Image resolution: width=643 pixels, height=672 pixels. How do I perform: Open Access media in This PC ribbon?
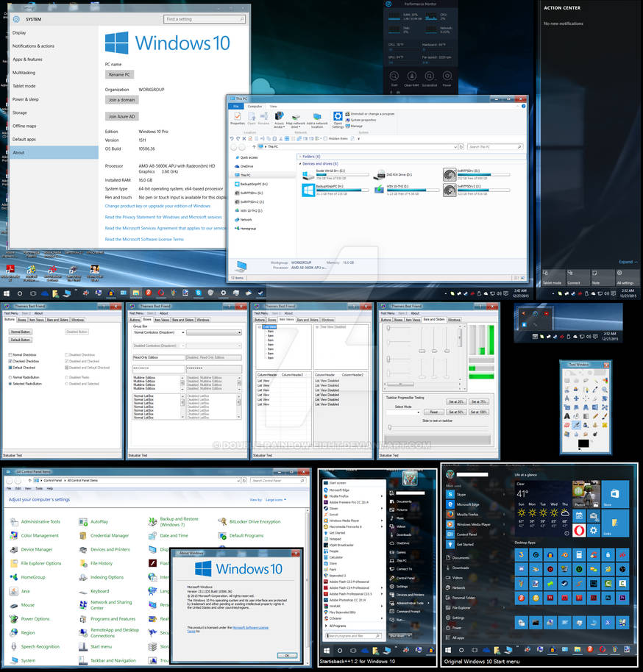click(279, 119)
